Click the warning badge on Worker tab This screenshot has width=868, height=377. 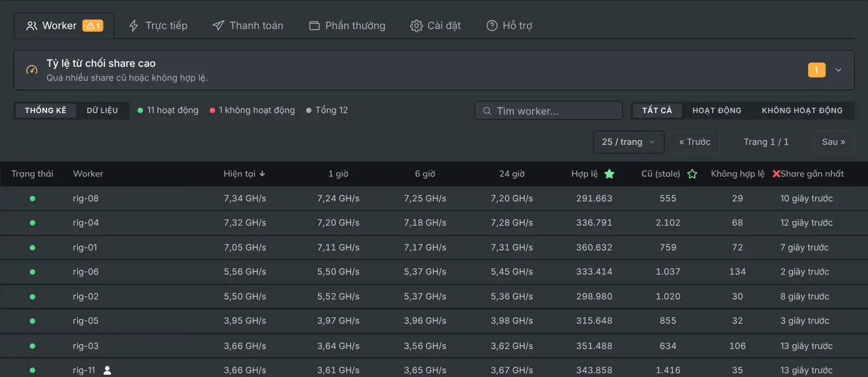tap(93, 26)
